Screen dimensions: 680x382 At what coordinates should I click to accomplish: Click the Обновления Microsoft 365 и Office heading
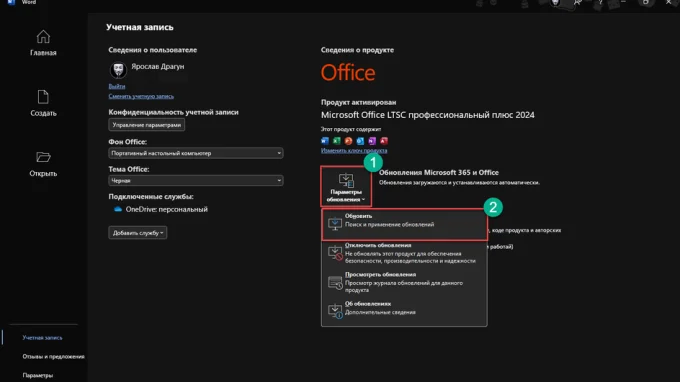439,172
